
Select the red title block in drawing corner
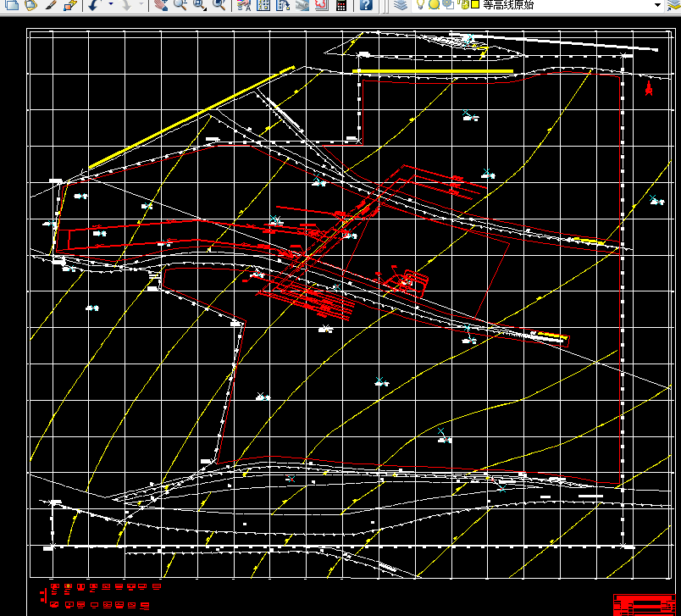coord(645,605)
